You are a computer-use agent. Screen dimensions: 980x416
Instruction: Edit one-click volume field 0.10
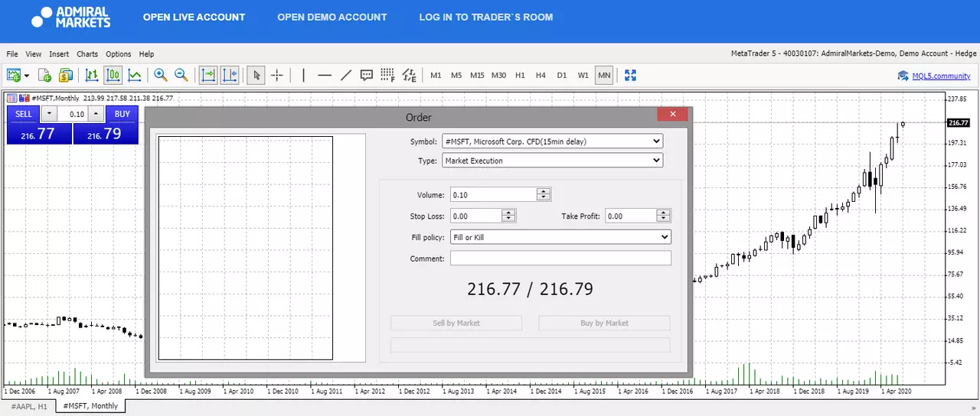point(73,114)
